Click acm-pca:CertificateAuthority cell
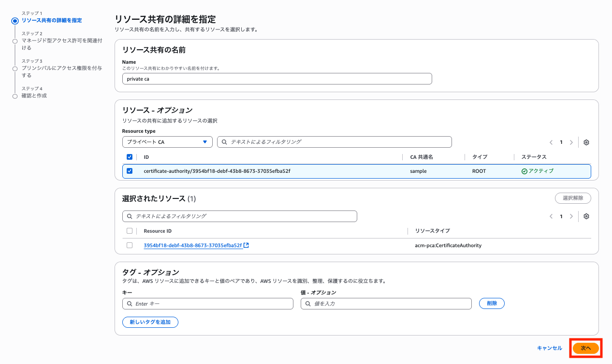The height and width of the screenshot is (364, 612). 448,245
